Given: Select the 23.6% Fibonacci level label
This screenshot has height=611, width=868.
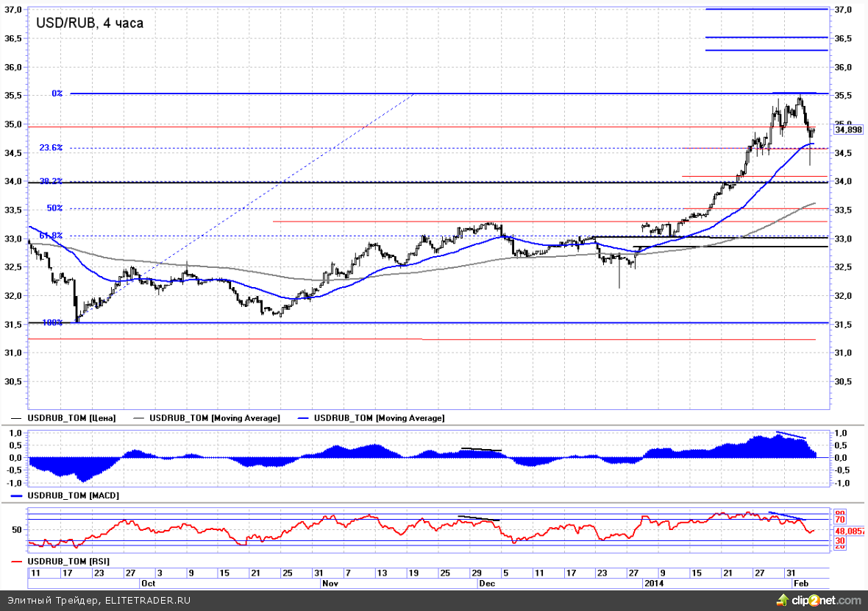Looking at the screenshot, I should coord(51,148).
